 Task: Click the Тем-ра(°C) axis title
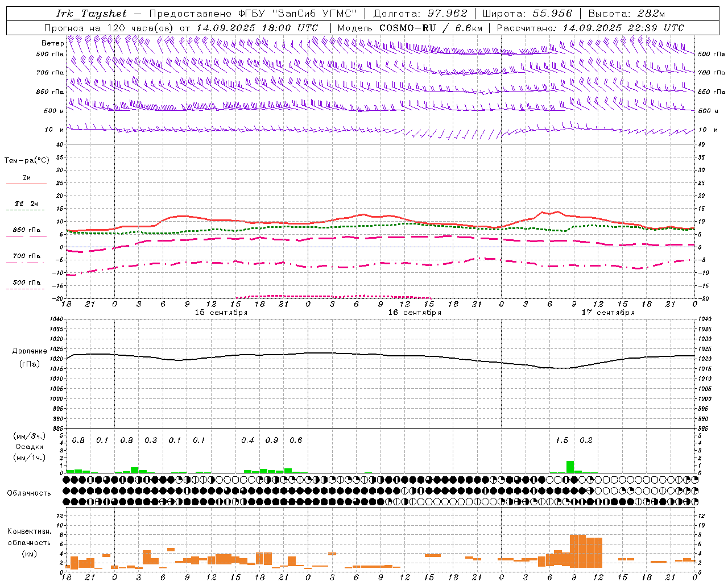click(x=27, y=161)
